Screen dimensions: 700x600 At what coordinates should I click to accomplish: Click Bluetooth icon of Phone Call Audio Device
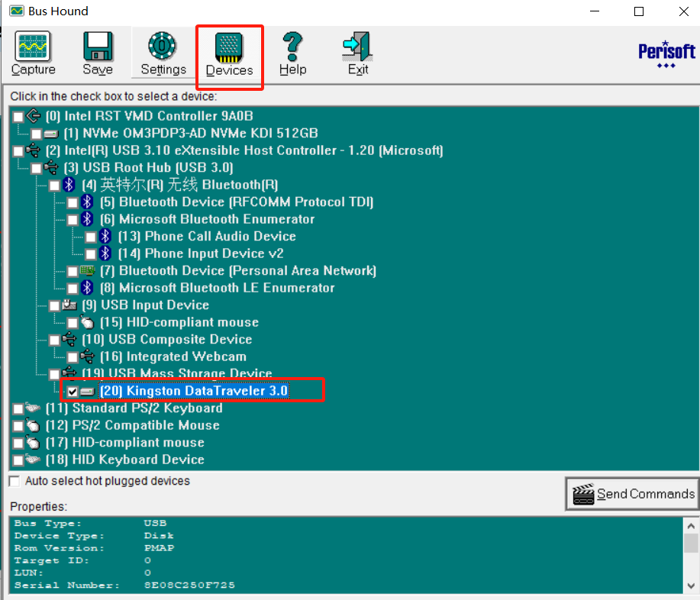[105, 236]
